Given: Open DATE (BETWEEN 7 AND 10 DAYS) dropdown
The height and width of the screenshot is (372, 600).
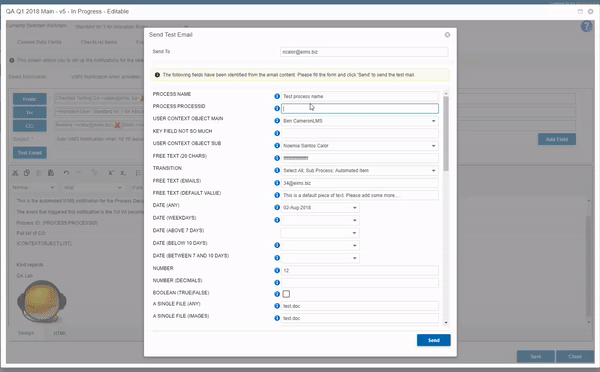Looking at the screenshot, I should coord(355,258).
